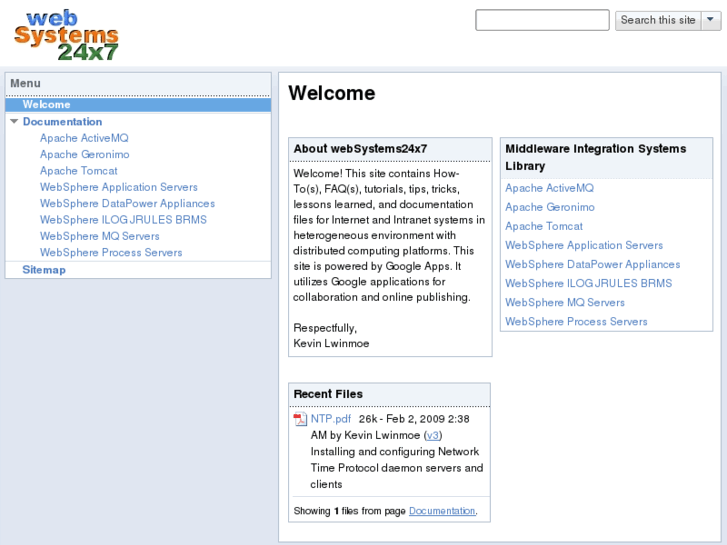Click WebSphere Process Servers in Middleware Library
Viewport: 727px width, 545px height.
coord(576,321)
